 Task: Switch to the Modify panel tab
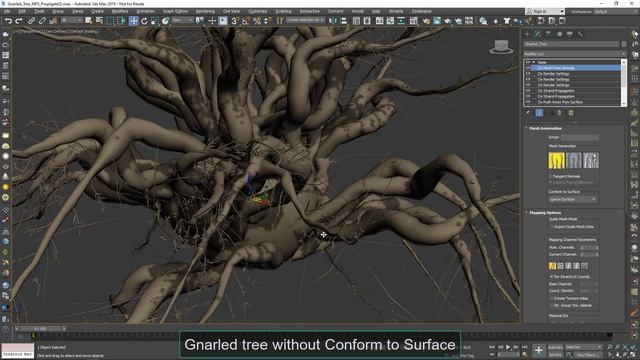pos(538,34)
